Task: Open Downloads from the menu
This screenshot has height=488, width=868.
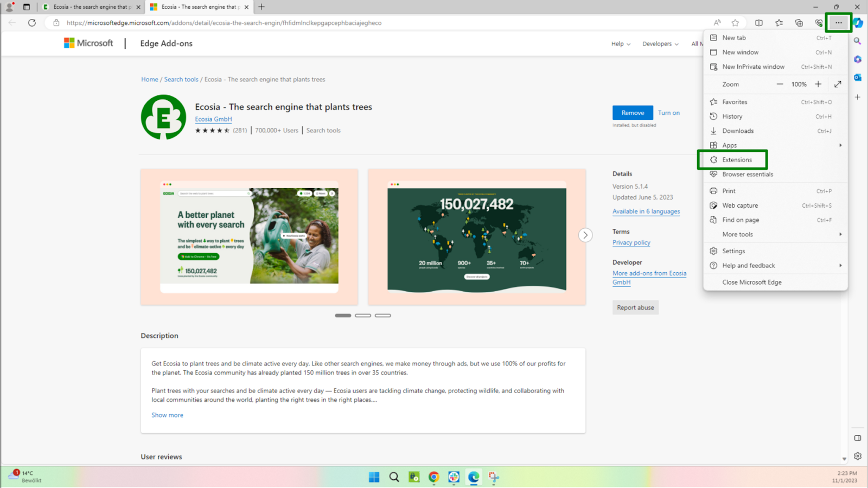Action: click(x=775, y=131)
